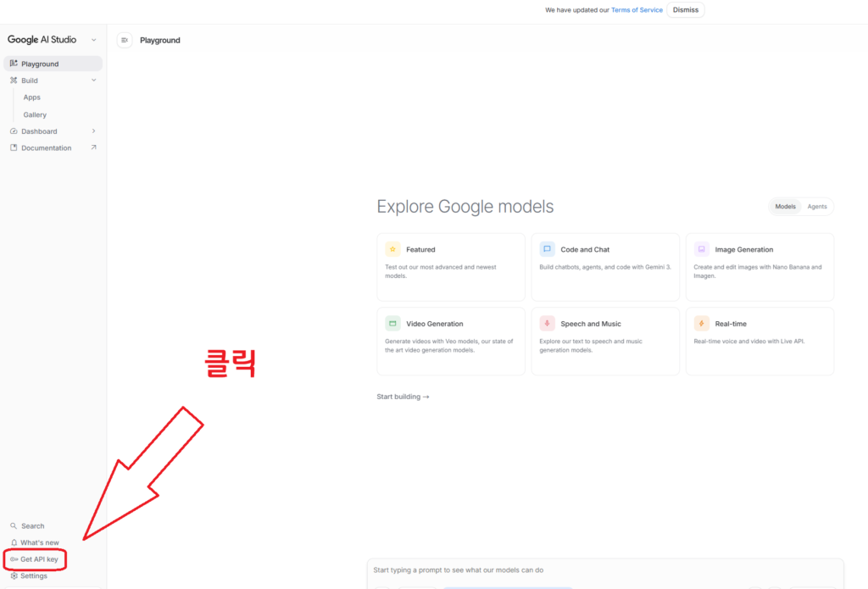
Task: Click the What's new bell icon
Action: point(13,542)
